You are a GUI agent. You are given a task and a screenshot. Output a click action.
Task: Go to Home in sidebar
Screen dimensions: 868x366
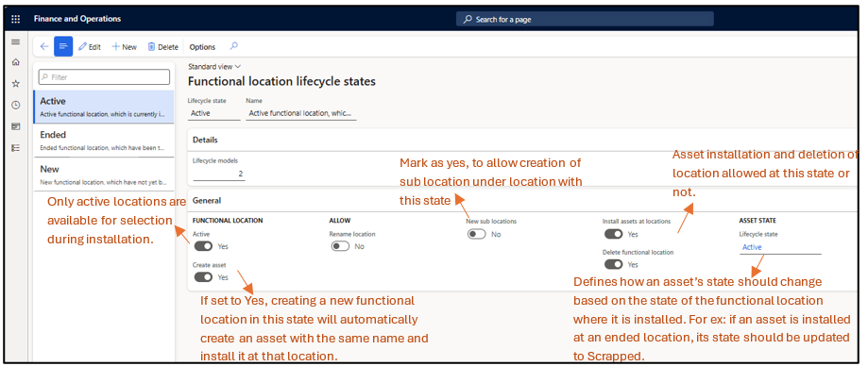[15, 62]
